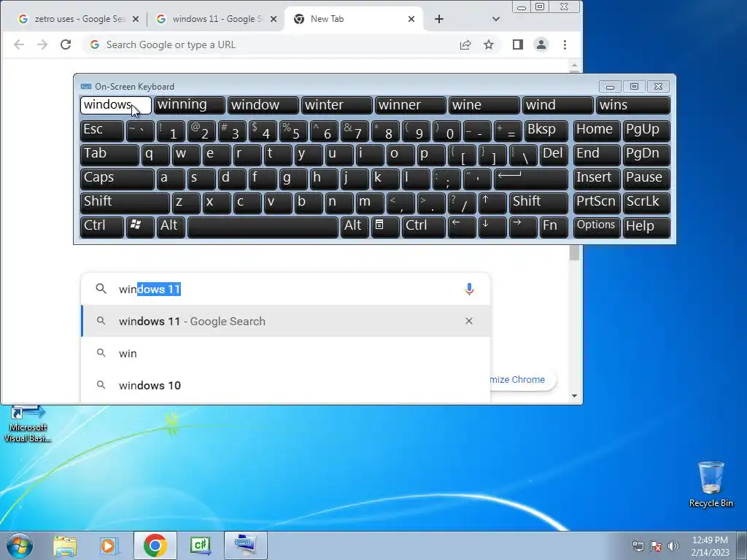Screen dimensions: 747x560
Task: Toggle the left Alt key
Action: (171, 226)
